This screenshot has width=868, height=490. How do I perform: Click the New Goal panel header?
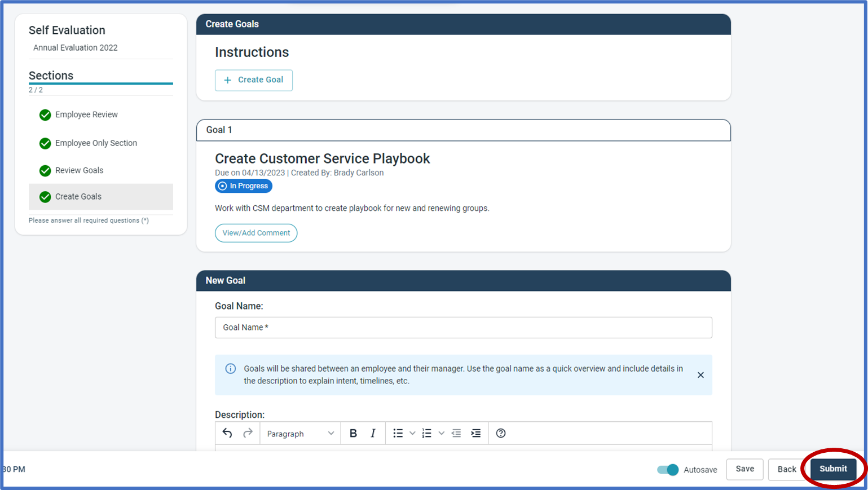(464, 281)
